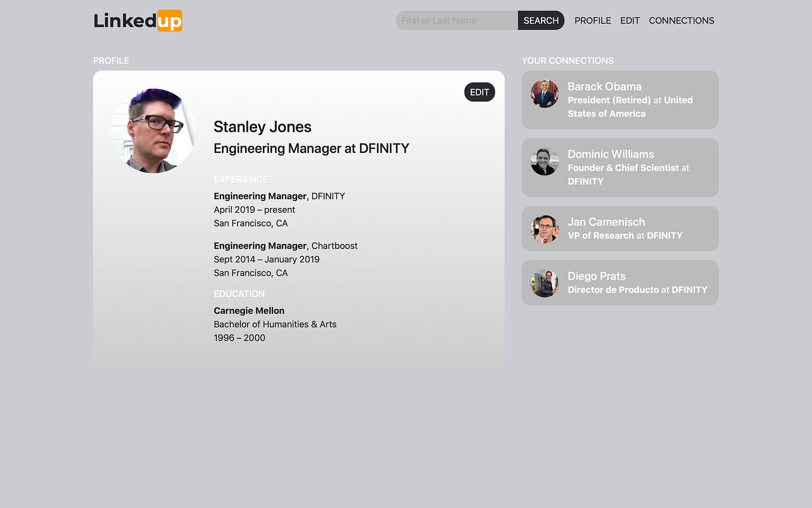
Task: Click Diego Prats' avatar photo
Action: (544, 283)
